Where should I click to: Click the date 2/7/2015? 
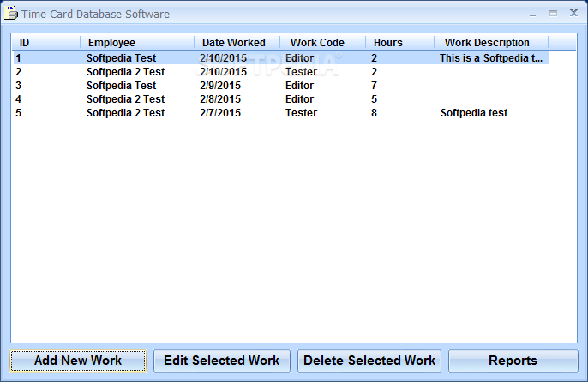click(x=220, y=113)
